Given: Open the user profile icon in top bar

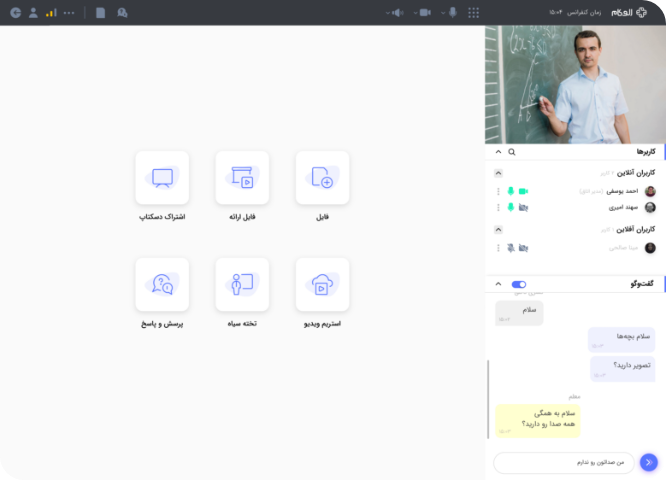Looking at the screenshot, I should [33, 13].
